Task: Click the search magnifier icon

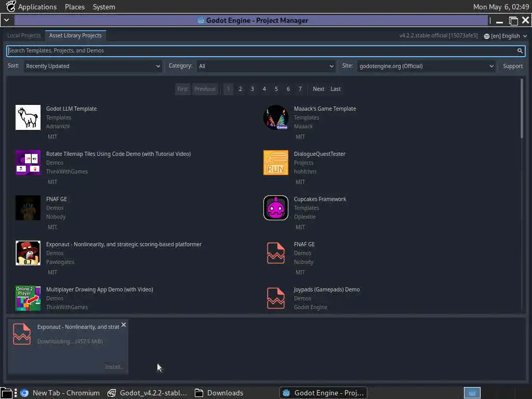Action: coord(520,51)
